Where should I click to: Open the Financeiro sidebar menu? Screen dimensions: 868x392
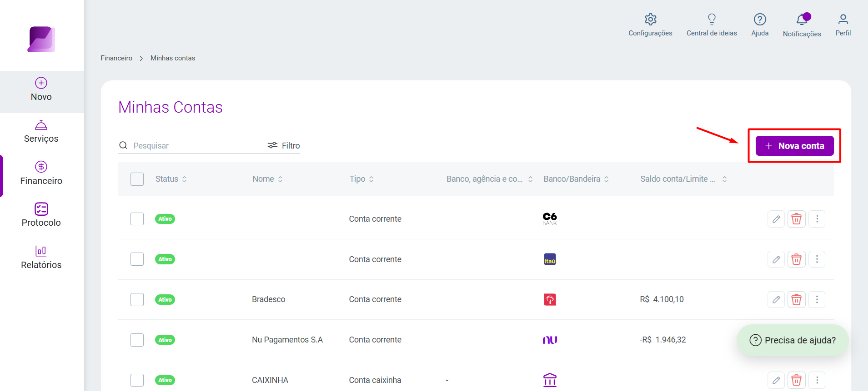click(x=41, y=173)
